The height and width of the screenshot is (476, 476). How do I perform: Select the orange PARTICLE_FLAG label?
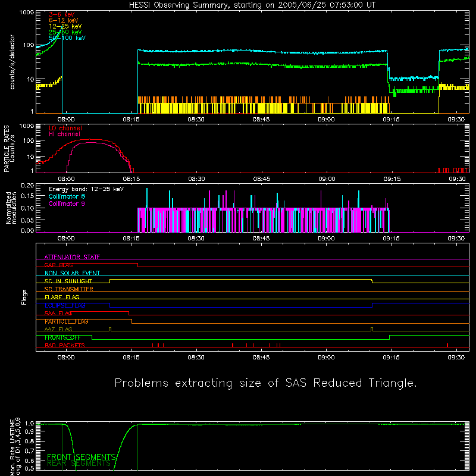click(67, 321)
